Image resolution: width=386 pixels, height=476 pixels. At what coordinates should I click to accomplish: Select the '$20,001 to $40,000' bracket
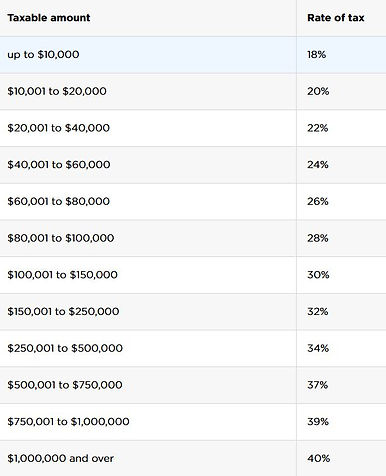[193, 128]
